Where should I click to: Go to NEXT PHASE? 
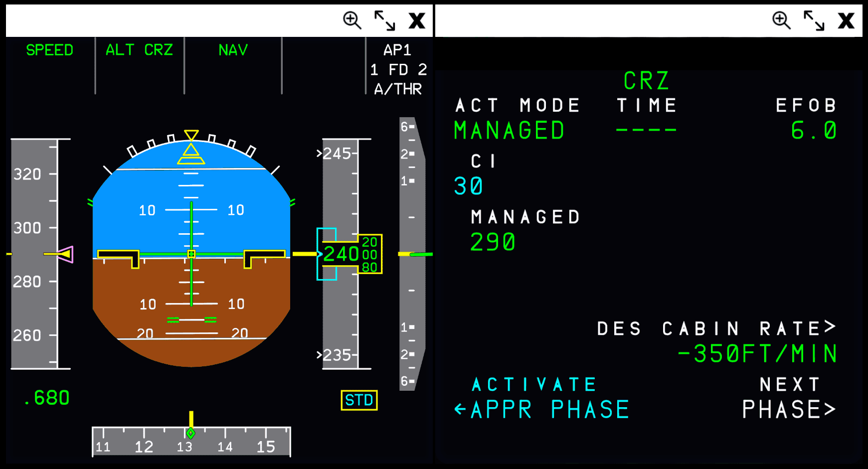coord(788,409)
